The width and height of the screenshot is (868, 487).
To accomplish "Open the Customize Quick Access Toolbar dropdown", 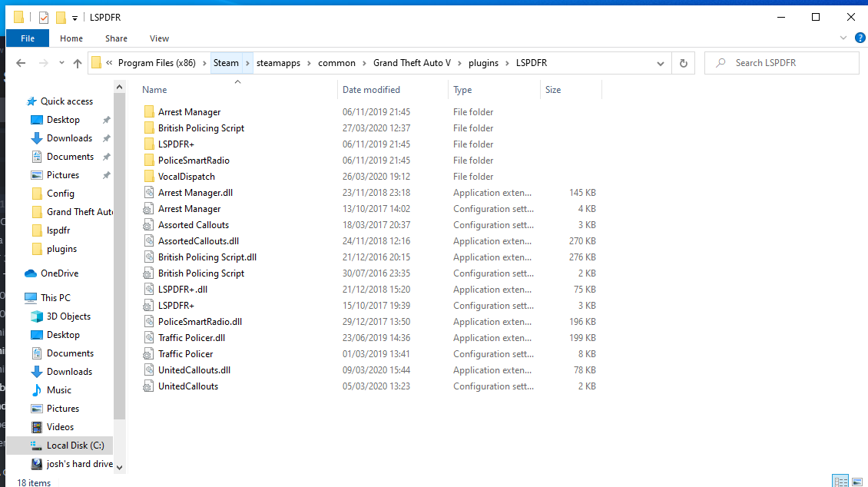I will 75,18.
